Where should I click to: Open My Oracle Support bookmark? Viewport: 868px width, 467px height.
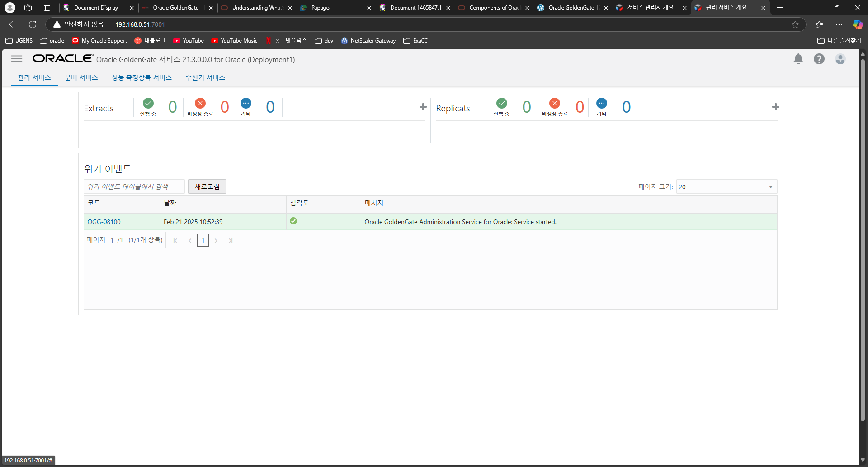(x=99, y=41)
